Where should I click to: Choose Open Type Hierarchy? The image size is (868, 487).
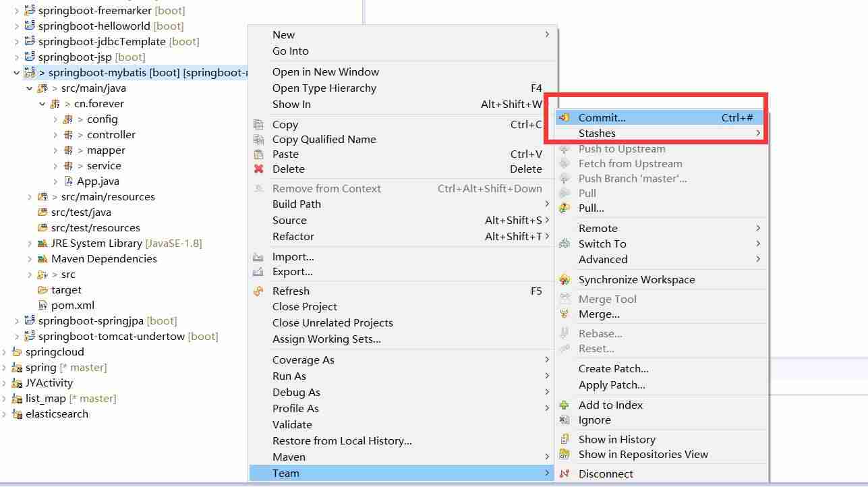click(403, 88)
